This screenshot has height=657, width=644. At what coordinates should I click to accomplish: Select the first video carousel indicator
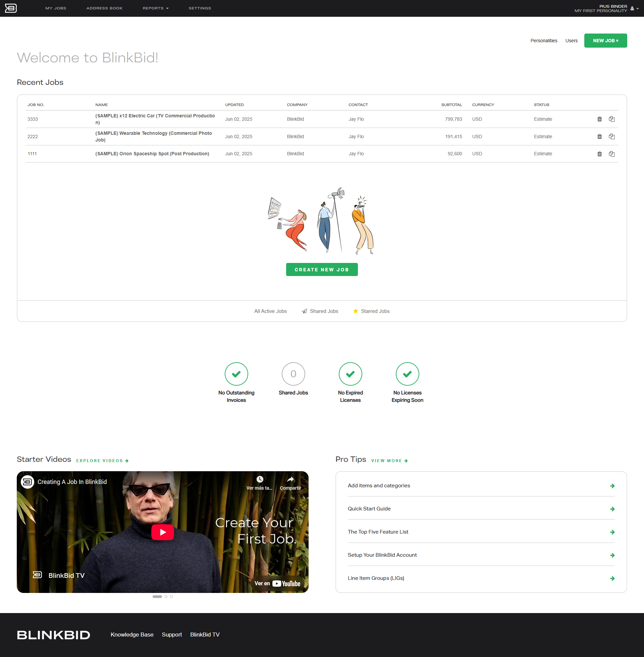coord(157,597)
